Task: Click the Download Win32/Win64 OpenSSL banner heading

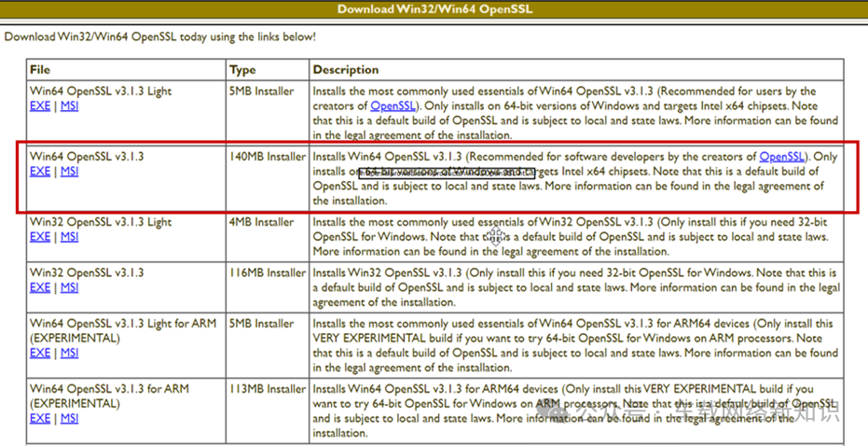Action: point(434,9)
